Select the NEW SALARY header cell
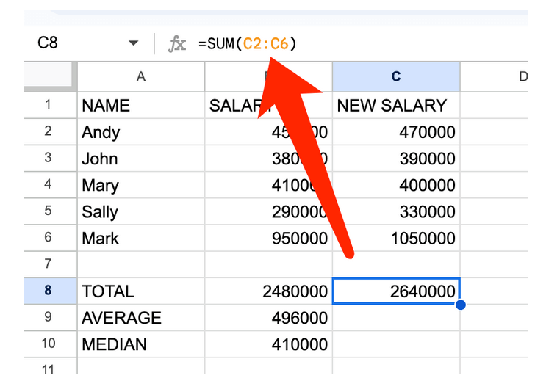The height and width of the screenshot is (392, 535). (x=396, y=106)
